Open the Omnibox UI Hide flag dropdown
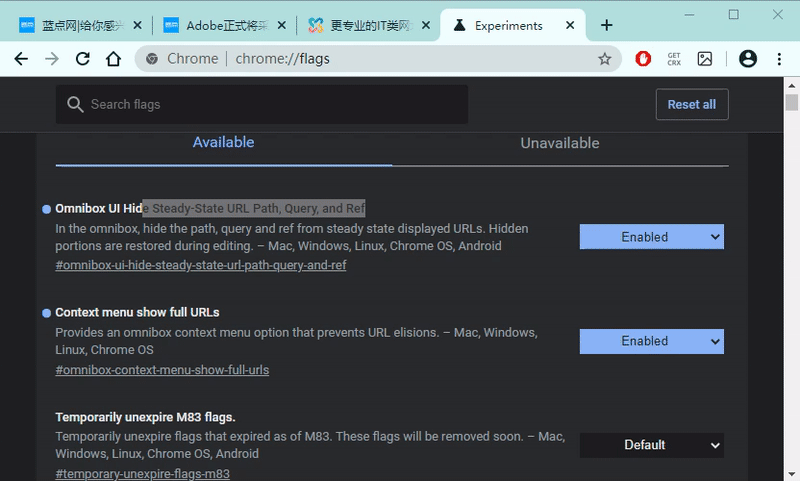800x481 pixels. (x=651, y=237)
